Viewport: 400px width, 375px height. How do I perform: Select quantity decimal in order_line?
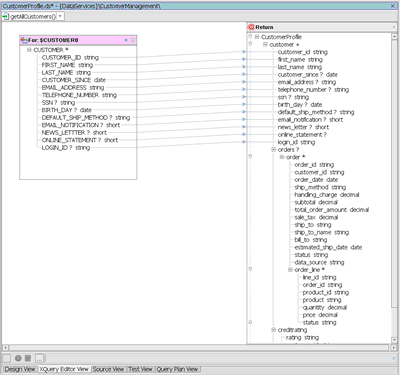pos(325,307)
